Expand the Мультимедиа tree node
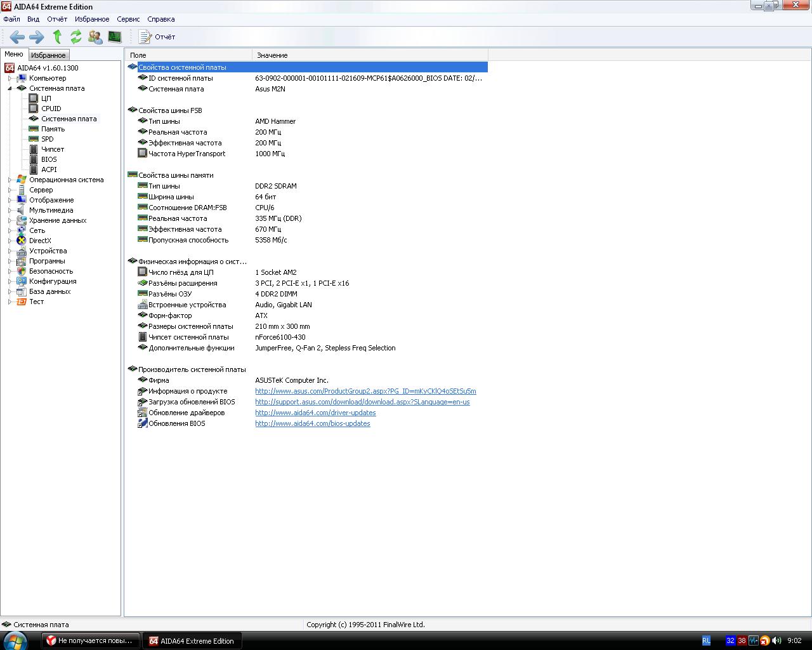The height and width of the screenshot is (650, 812). [x=10, y=210]
